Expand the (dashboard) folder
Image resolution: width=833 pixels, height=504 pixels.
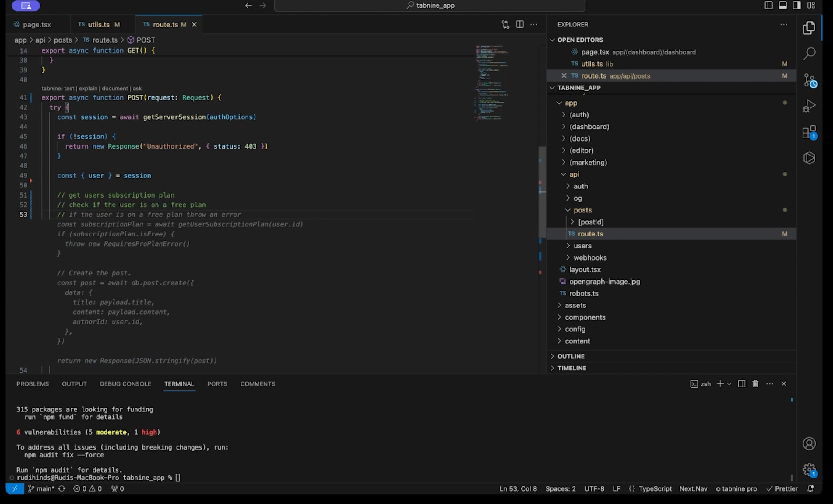point(589,127)
